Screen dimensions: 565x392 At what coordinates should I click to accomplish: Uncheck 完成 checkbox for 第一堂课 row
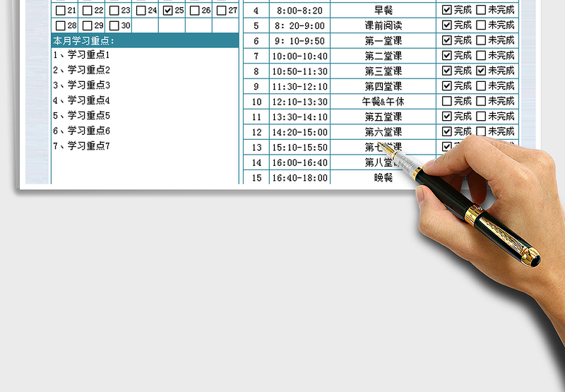point(447,40)
